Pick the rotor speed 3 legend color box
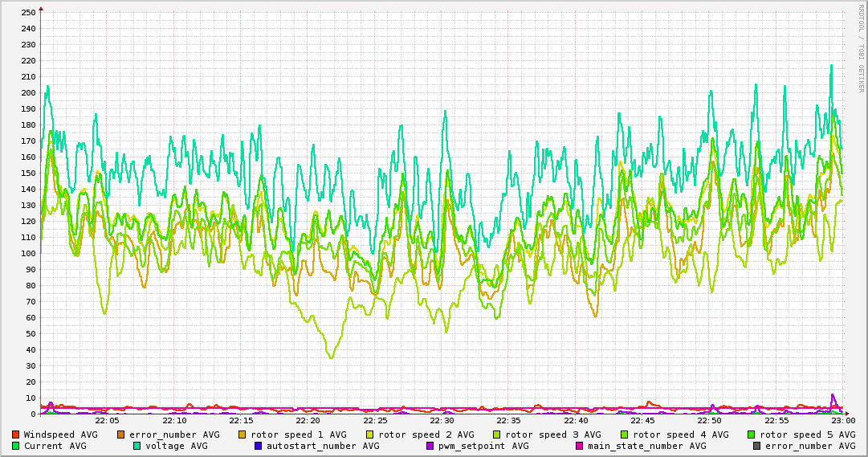 coord(497,435)
